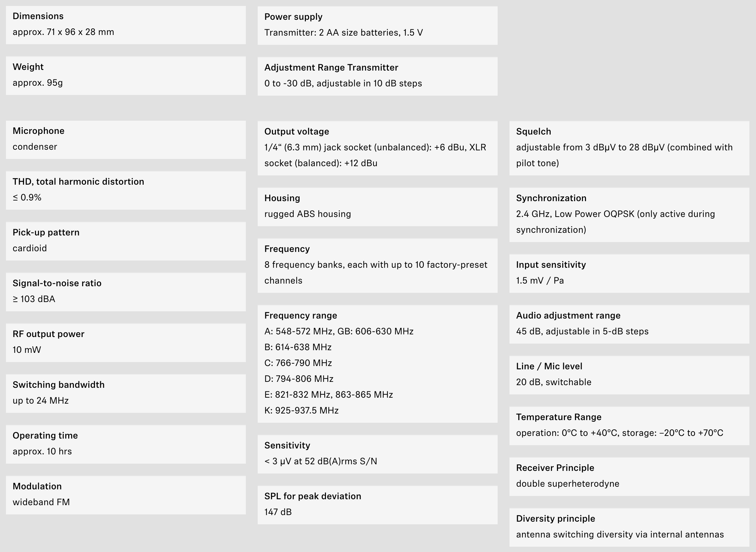Select the Adjustment Range Transmitter card
This screenshot has width=756, height=552.
point(377,76)
